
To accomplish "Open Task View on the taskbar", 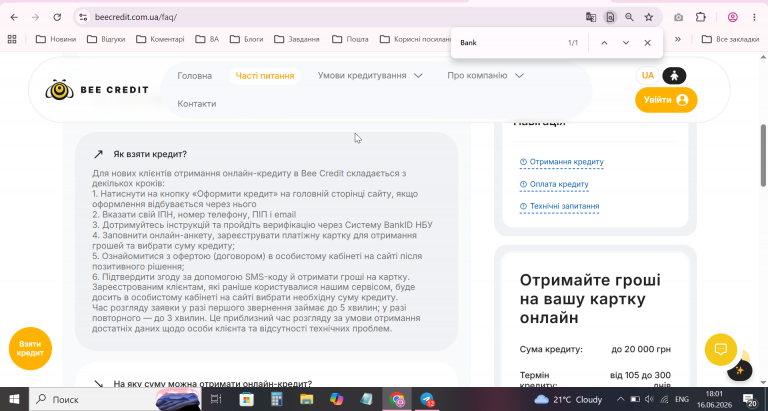I will 216,399.
